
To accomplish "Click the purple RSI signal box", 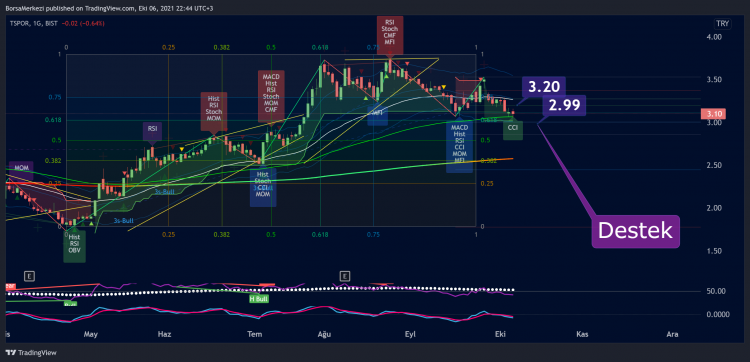I will coord(152,130).
